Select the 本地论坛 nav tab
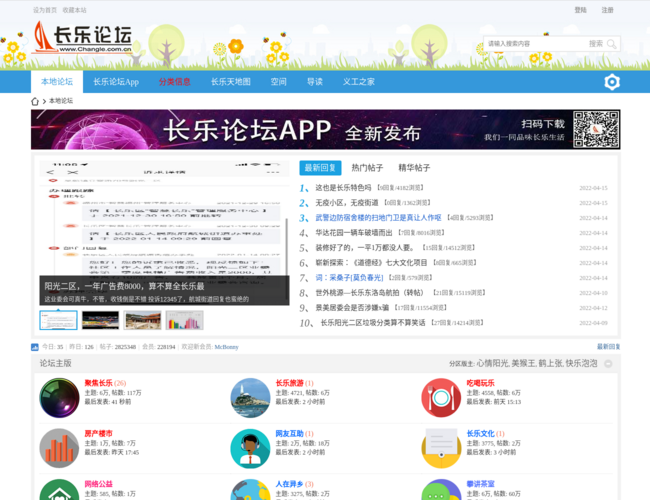Image resolution: width=650 pixels, height=500 pixels. pos(57,82)
